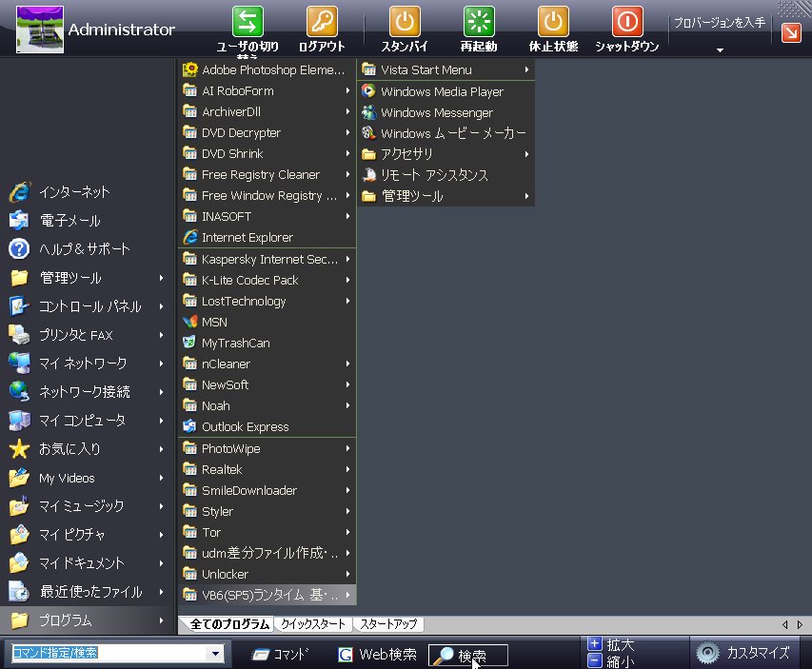Image resolution: width=812 pixels, height=669 pixels.
Task: Open My Network (マイ ネットワーク)
Action: click(x=87, y=364)
